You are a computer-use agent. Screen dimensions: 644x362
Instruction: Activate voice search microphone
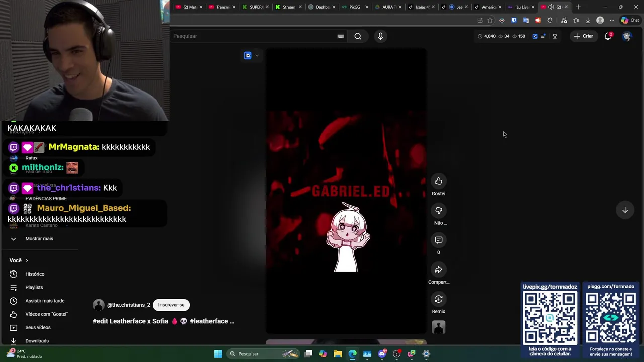pyautogui.click(x=380, y=36)
